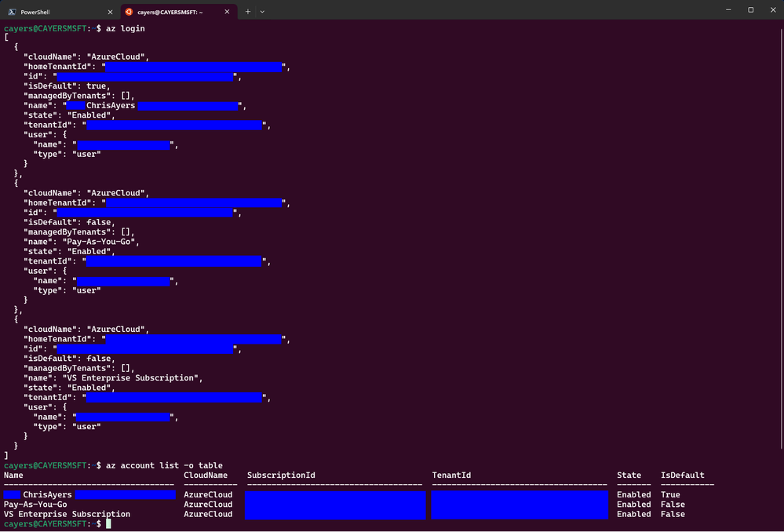Image resolution: width=784 pixels, height=532 pixels.
Task: Click "VS Enterprise Subscription" in the table output
Action: [67, 514]
